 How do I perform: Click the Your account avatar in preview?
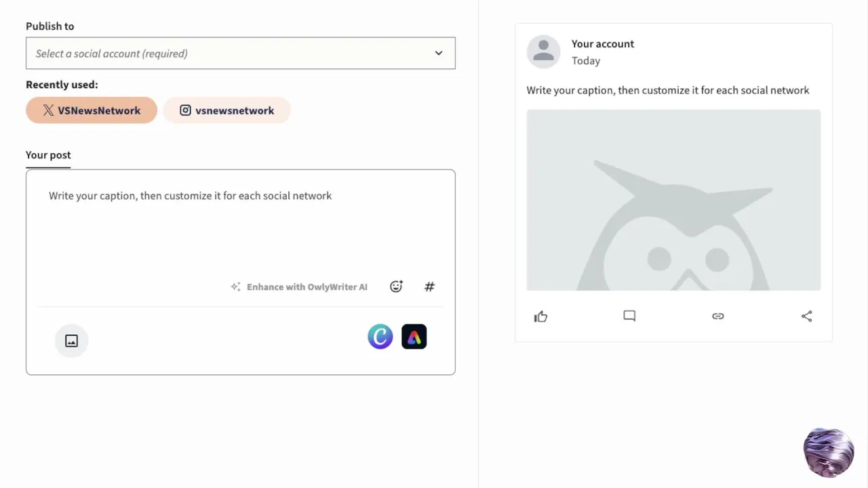click(543, 52)
